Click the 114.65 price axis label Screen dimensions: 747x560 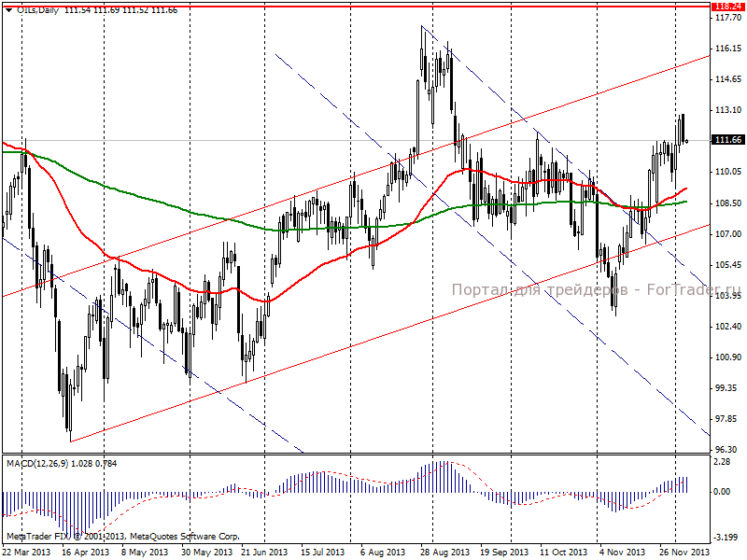click(728, 79)
